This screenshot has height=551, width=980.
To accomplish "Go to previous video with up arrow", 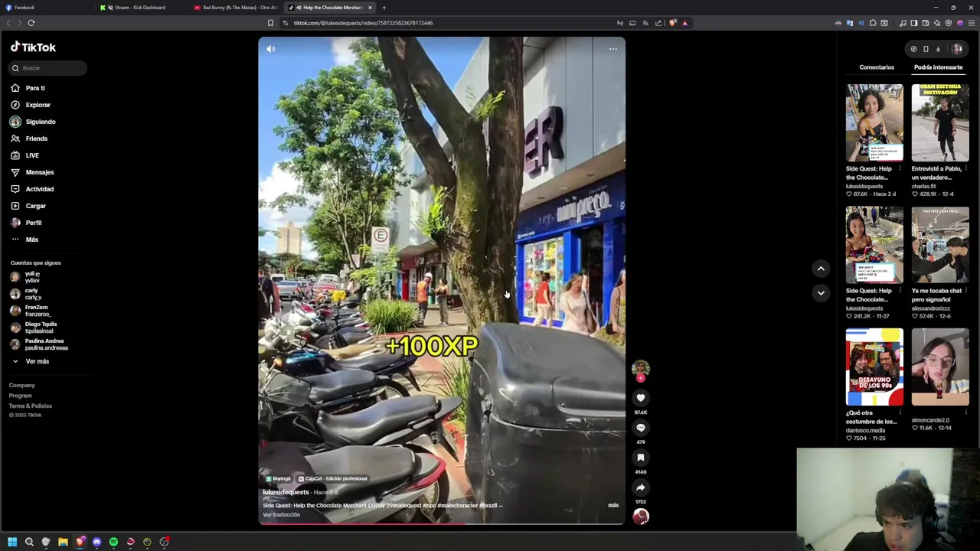I will click(x=821, y=269).
